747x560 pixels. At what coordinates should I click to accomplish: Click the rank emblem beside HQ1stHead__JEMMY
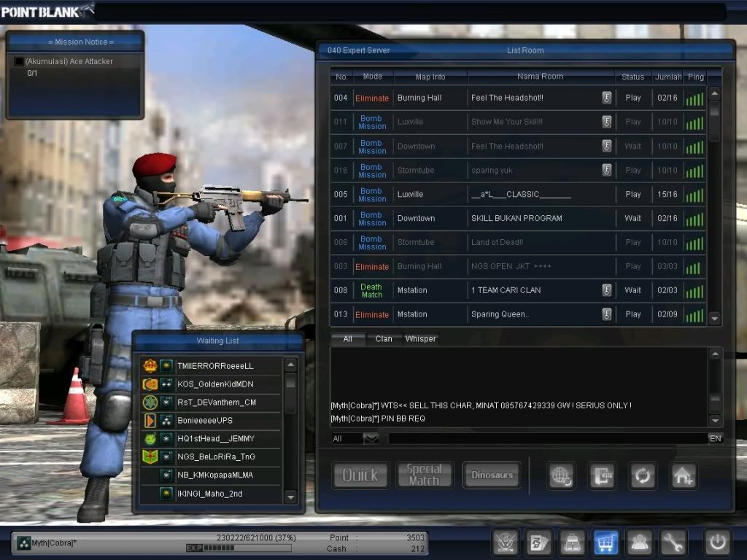pos(150,438)
